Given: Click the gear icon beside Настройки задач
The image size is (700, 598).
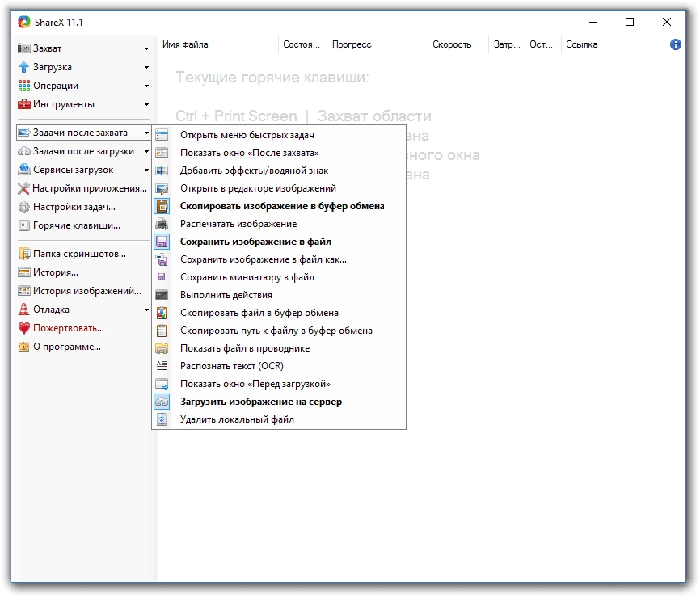Looking at the screenshot, I should coord(23,207).
